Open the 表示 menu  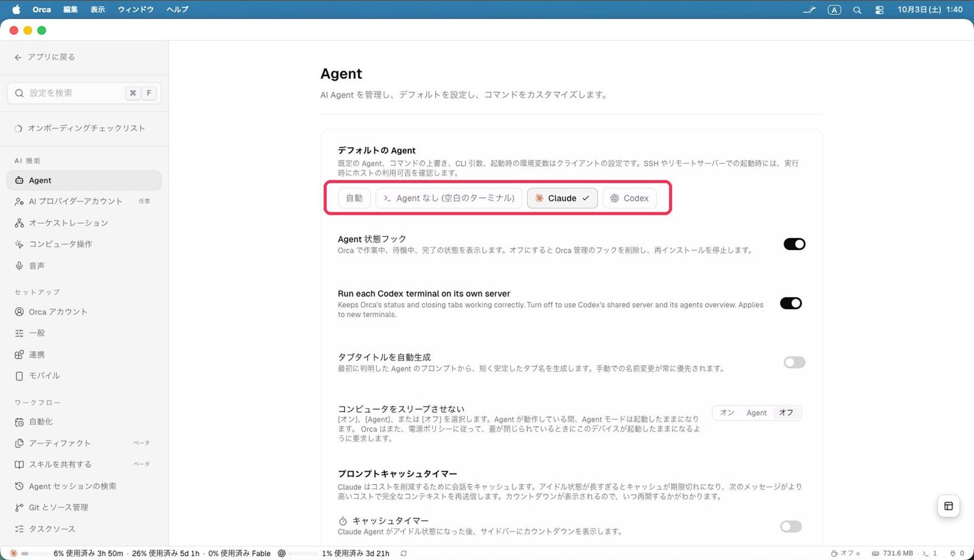point(98,10)
